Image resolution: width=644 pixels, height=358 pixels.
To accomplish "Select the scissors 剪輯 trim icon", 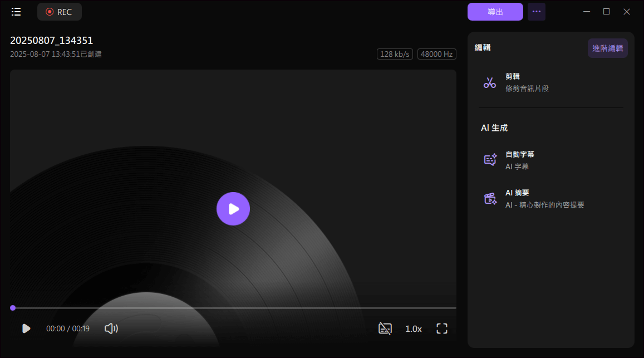I will [x=490, y=82].
